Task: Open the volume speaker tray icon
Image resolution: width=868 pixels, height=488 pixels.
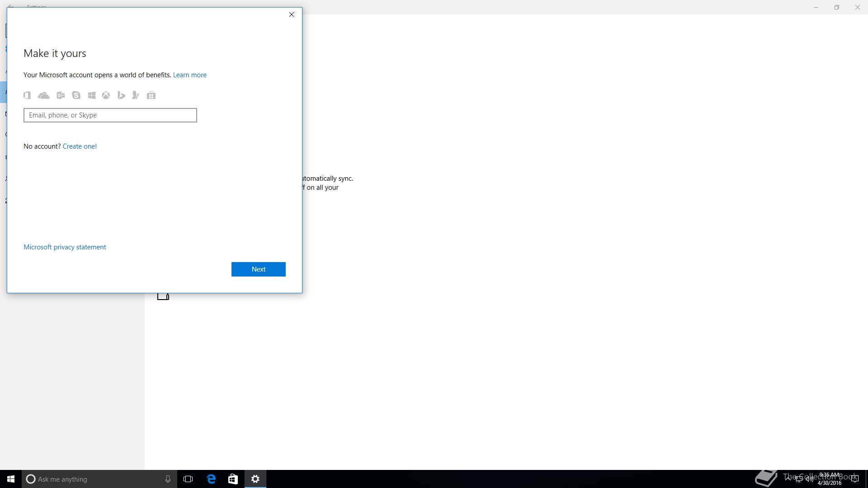Action: pos(809,479)
